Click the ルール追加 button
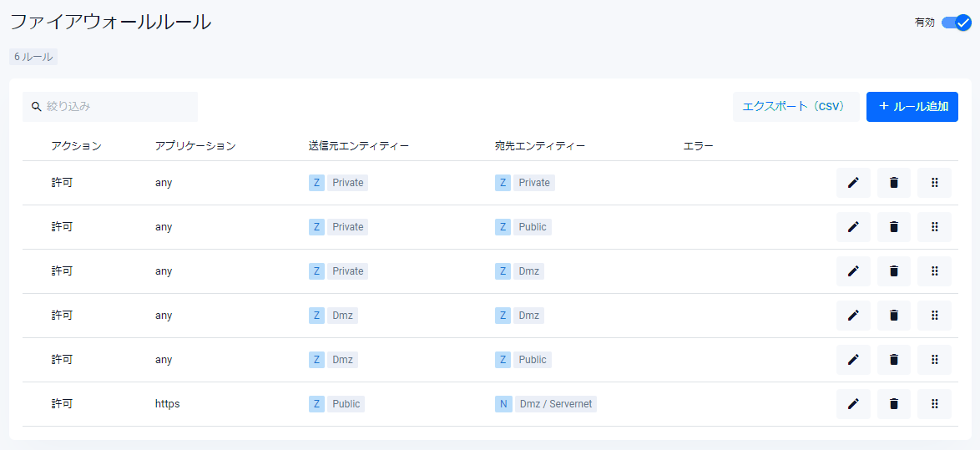 coord(912,107)
